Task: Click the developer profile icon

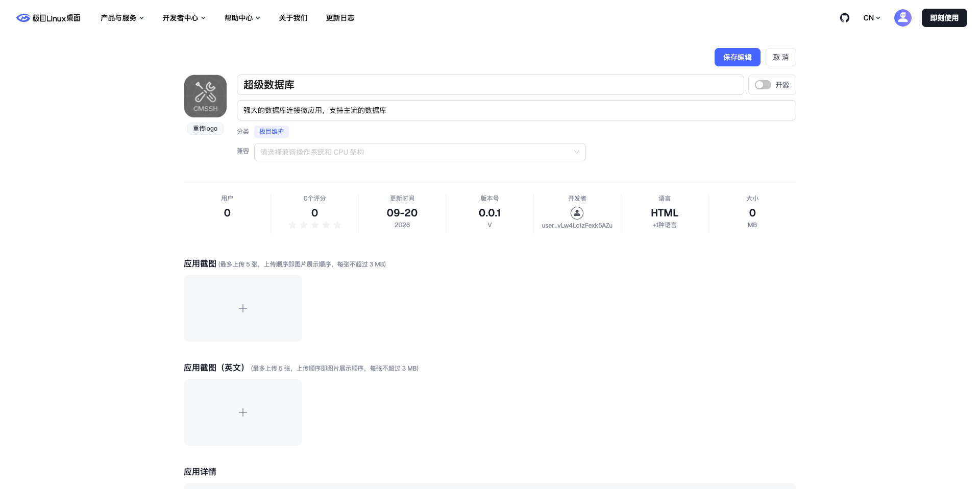Action: point(577,213)
